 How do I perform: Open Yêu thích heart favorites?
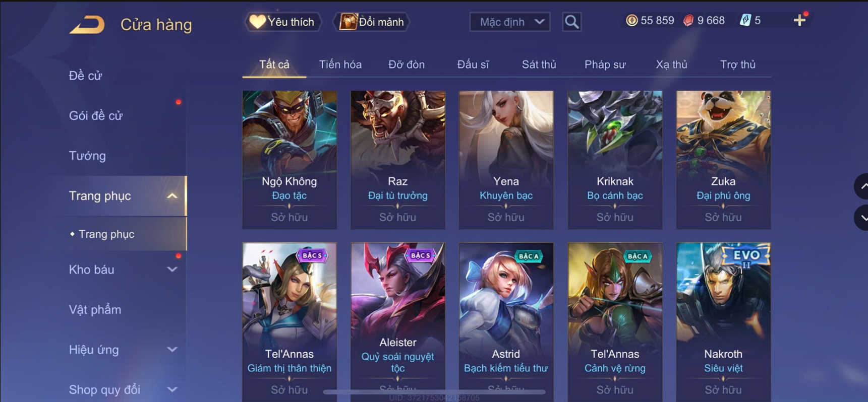[282, 22]
